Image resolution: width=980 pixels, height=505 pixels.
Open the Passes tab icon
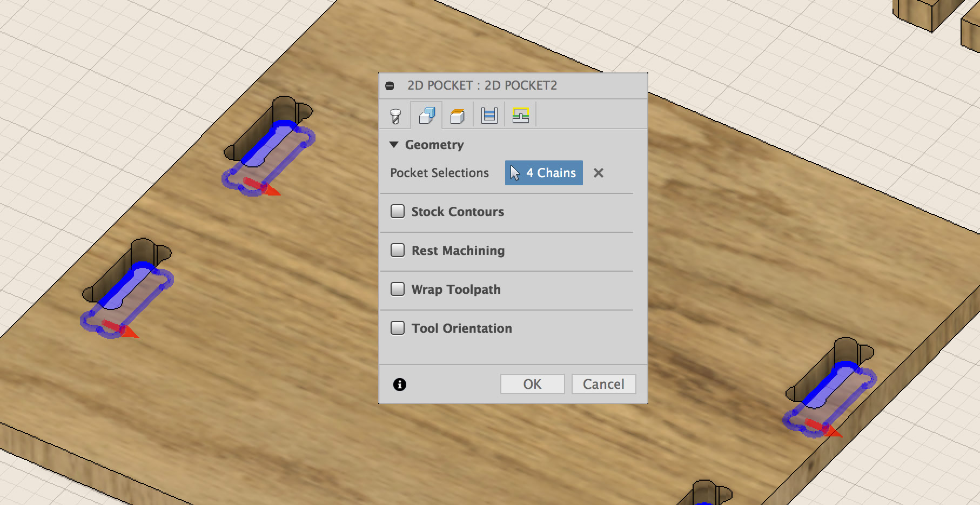pyautogui.click(x=489, y=114)
